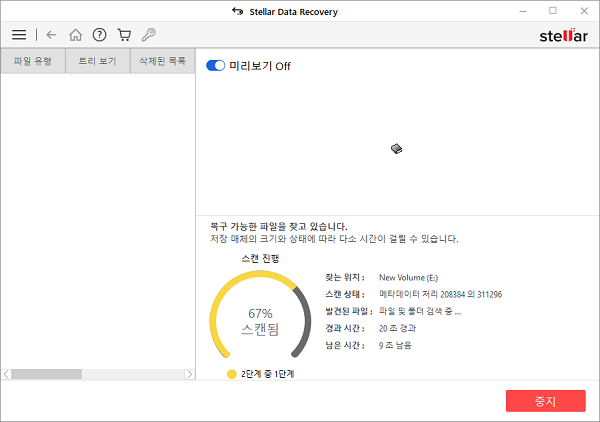This screenshot has width=600, height=422.
Task: Maximize the Stellar Data Recovery window
Action: (553, 11)
